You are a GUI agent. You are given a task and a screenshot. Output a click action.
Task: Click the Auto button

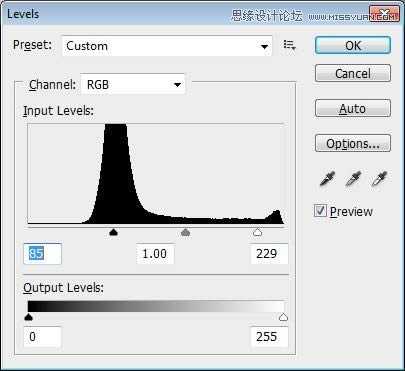tap(353, 108)
